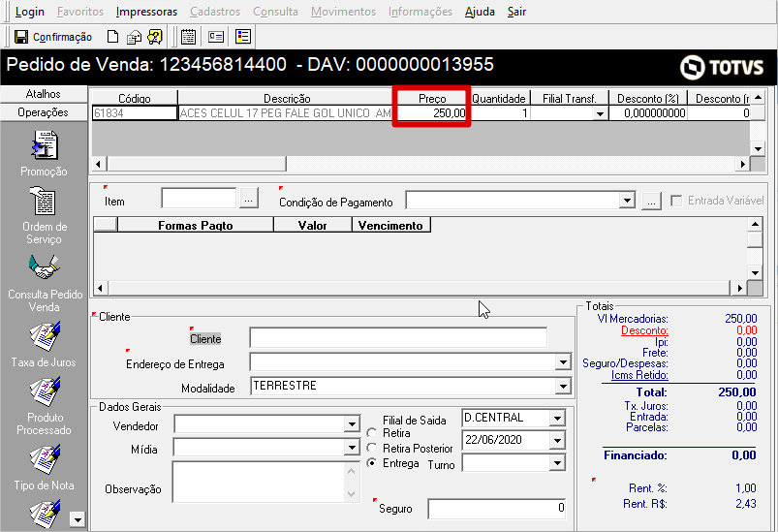778x532 pixels.
Task: Open the Informações menu
Action: click(x=420, y=12)
